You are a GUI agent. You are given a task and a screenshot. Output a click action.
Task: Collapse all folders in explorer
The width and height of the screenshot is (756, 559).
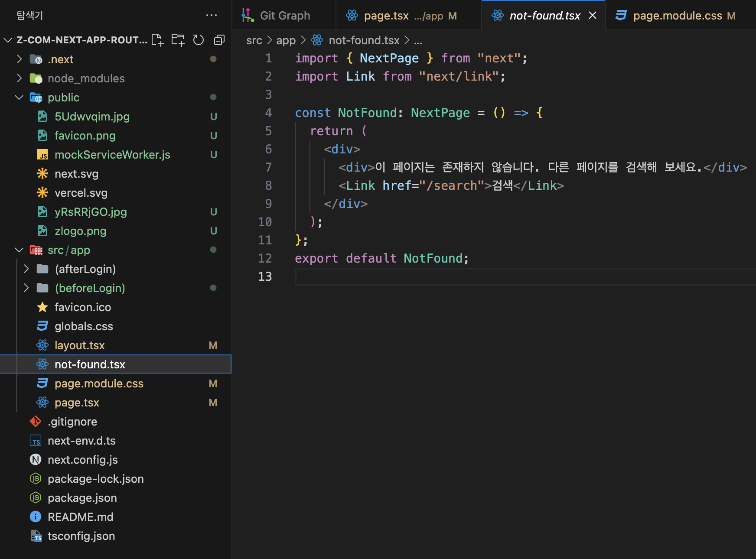[x=219, y=40]
